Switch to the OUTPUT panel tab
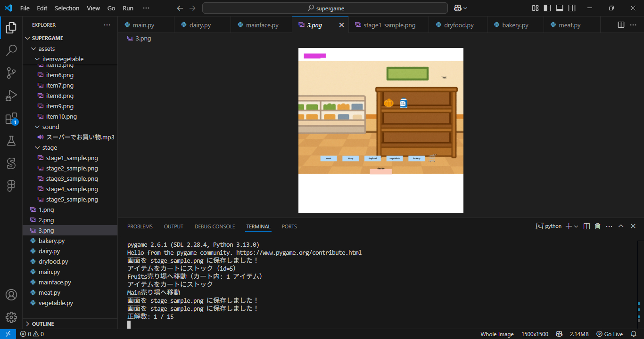This screenshot has height=339, width=644. (173, 226)
